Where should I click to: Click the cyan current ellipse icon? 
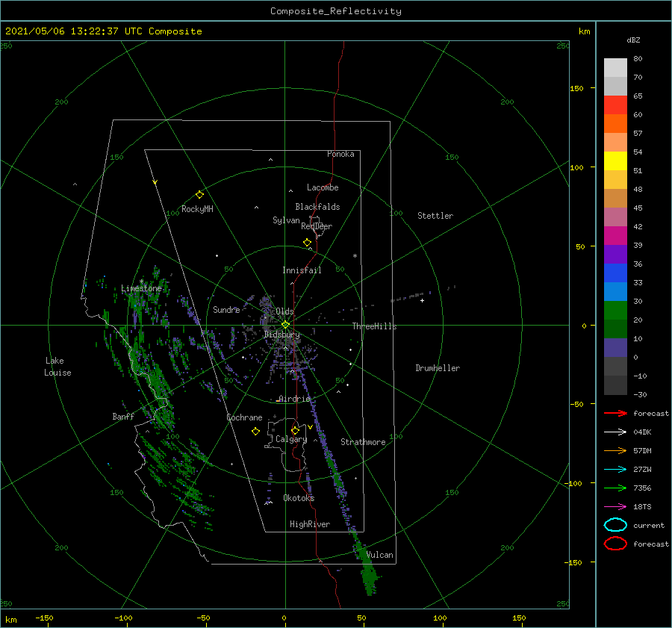(x=615, y=525)
